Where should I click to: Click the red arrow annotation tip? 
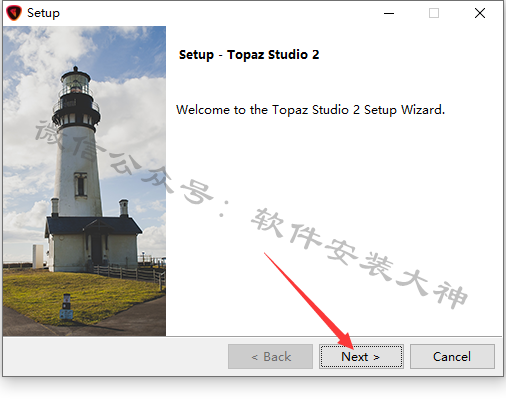pos(350,345)
